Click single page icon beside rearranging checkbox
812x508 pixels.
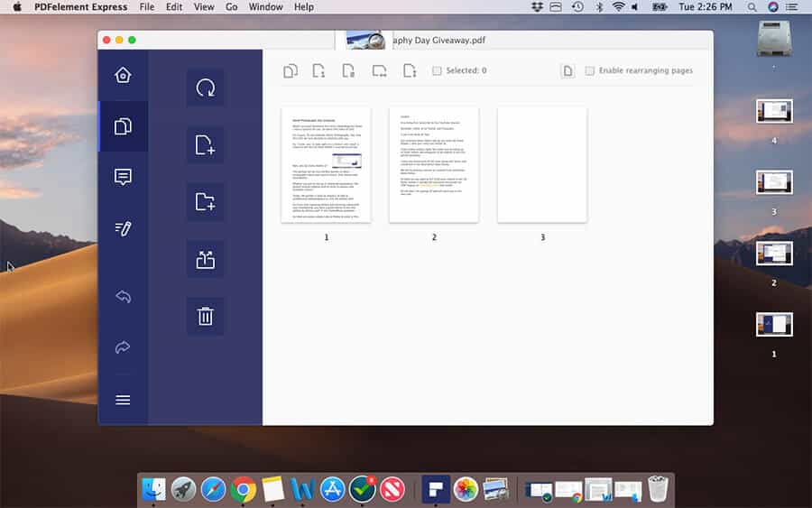point(567,71)
